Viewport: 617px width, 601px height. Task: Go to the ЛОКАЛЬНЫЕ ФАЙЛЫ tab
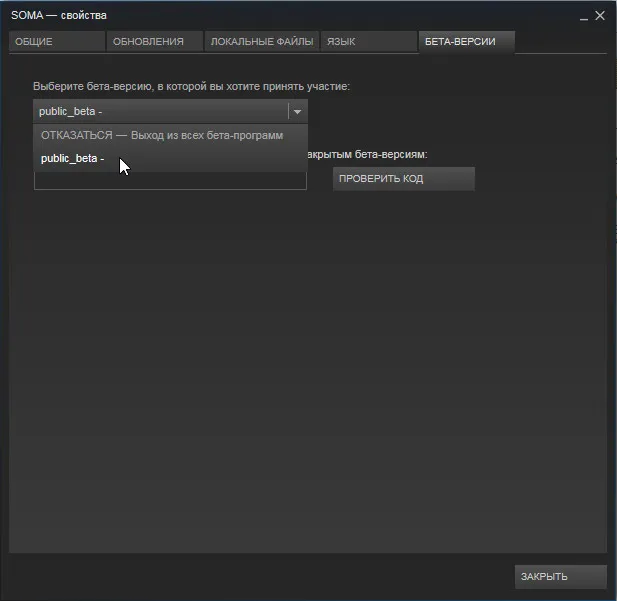261,41
